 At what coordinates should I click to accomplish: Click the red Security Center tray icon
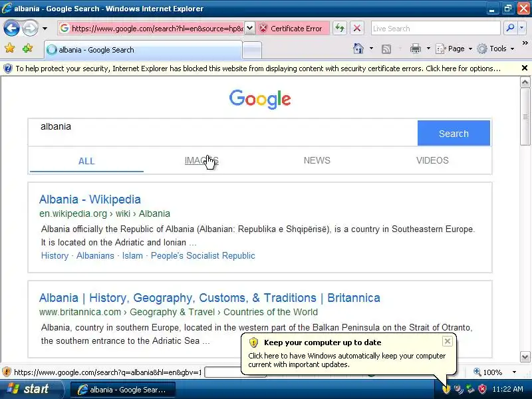coord(482,389)
